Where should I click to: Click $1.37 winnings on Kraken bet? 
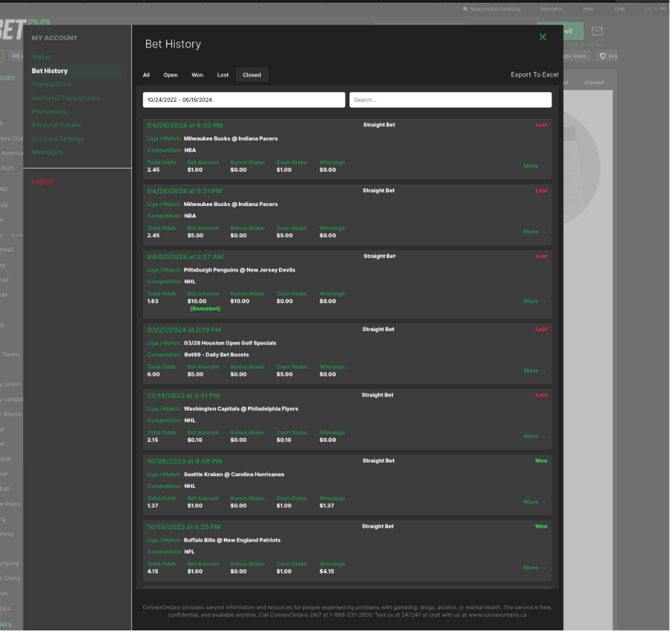tap(328, 507)
